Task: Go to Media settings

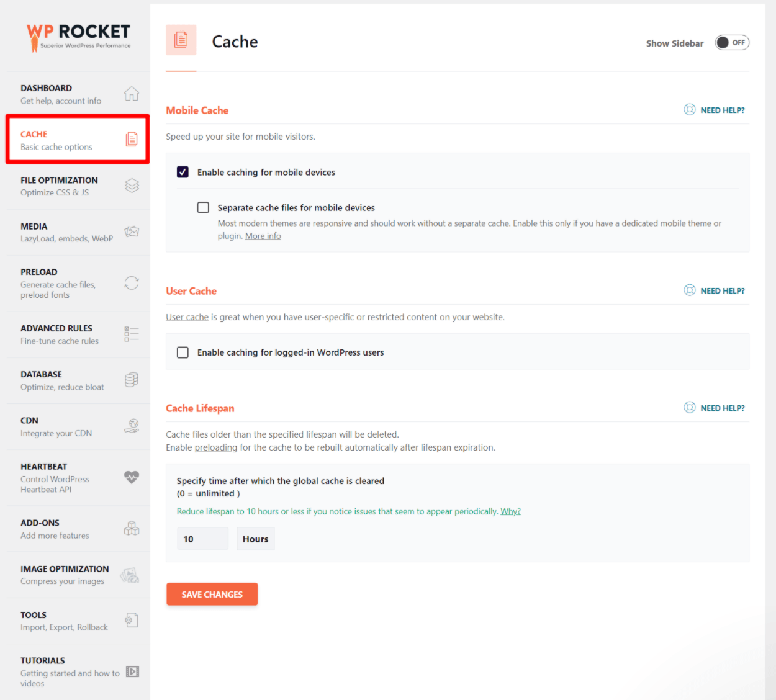Action: click(x=78, y=232)
